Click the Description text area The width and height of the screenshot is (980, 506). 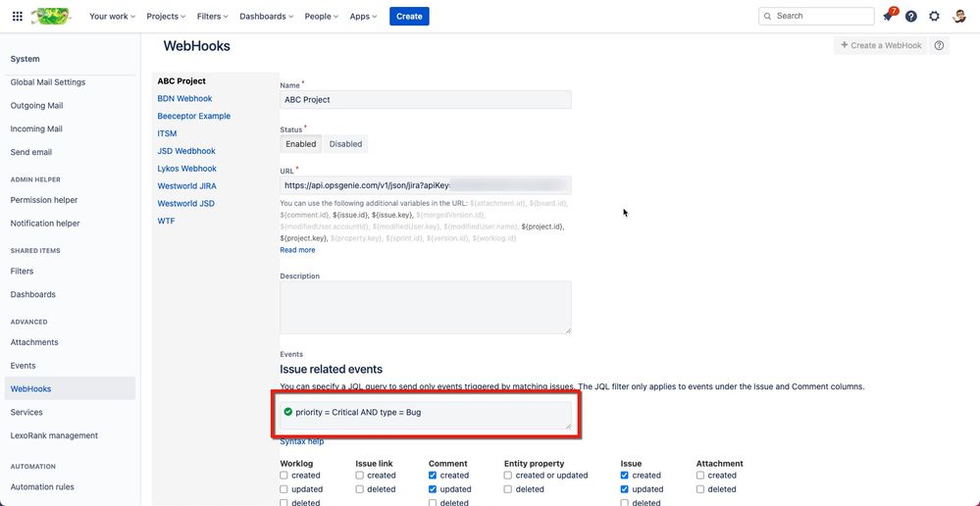click(426, 307)
